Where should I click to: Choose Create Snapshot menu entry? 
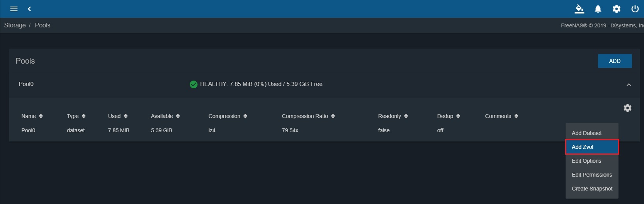592,189
